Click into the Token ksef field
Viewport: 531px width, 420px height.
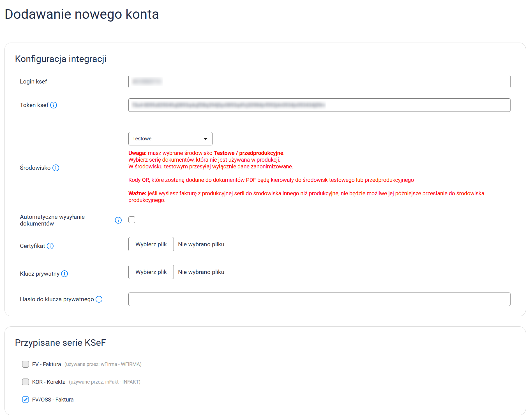(x=319, y=105)
